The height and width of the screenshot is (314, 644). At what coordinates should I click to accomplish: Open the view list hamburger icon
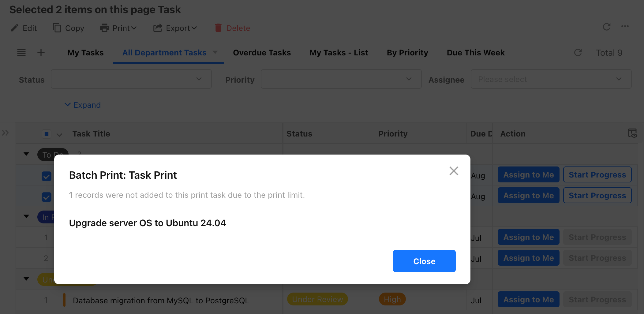point(21,53)
